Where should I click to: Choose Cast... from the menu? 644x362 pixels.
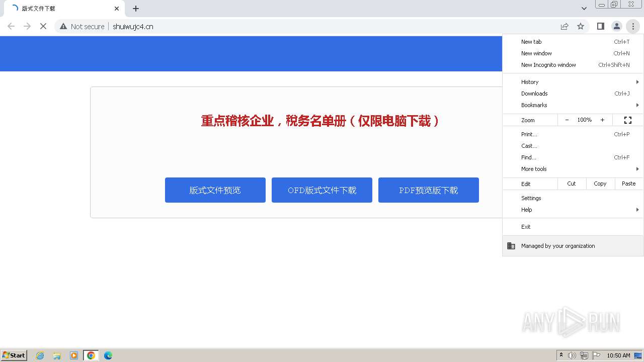coord(573,146)
